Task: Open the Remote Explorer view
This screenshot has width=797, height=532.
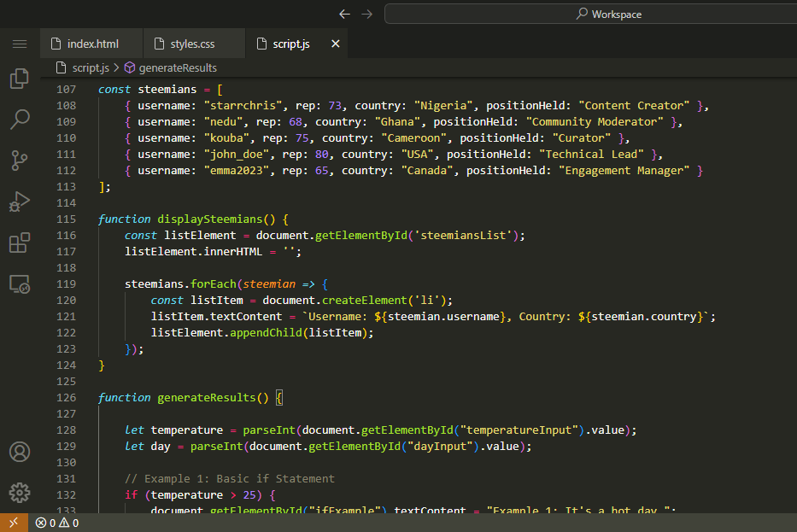Action: point(20,284)
